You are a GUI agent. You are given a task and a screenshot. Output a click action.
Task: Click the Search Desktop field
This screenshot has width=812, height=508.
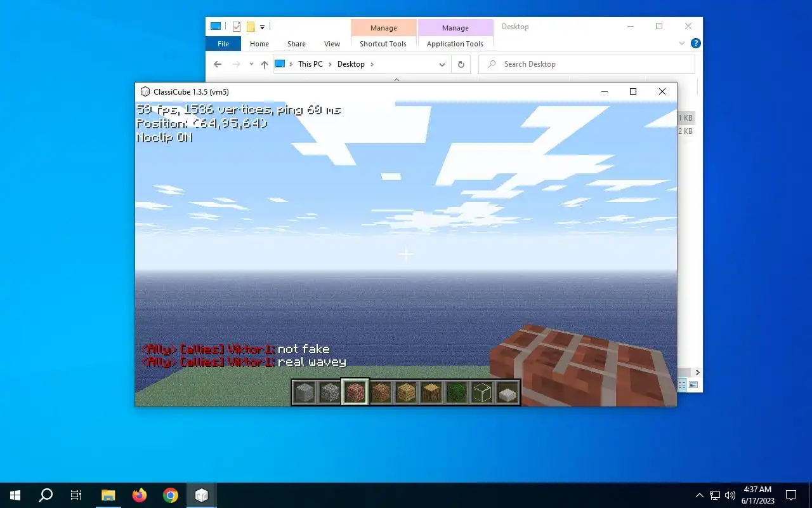[587, 64]
